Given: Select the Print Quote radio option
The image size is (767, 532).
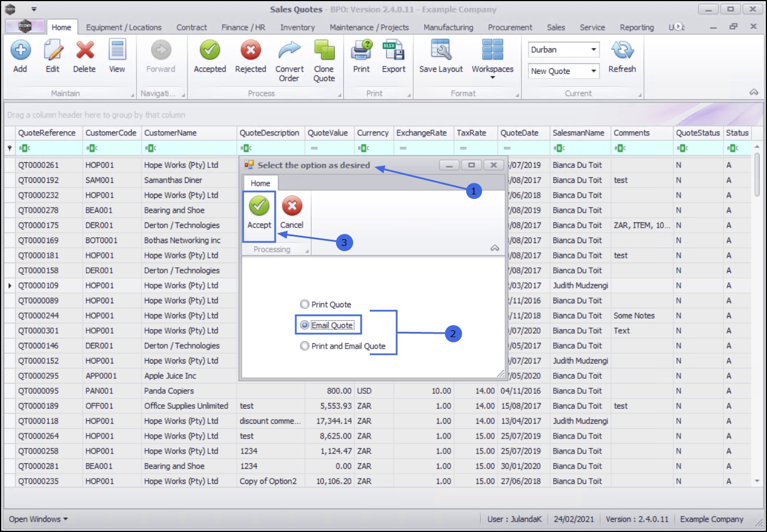Looking at the screenshot, I should 326,304.
